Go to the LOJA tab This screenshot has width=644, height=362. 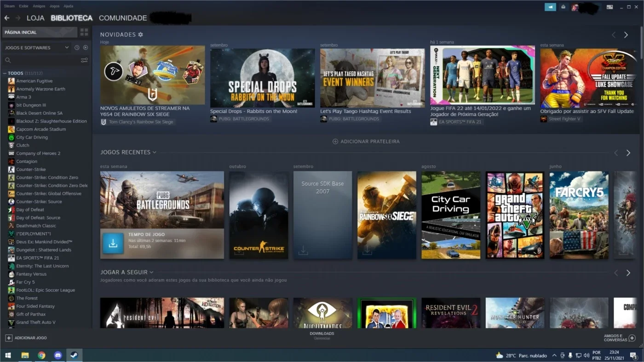(35, 18)
